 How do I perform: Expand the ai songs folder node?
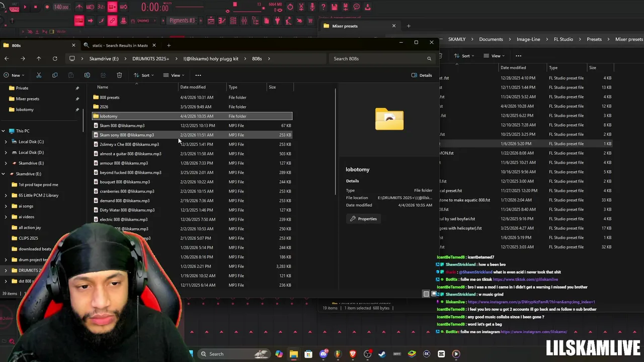pos(6,206)
